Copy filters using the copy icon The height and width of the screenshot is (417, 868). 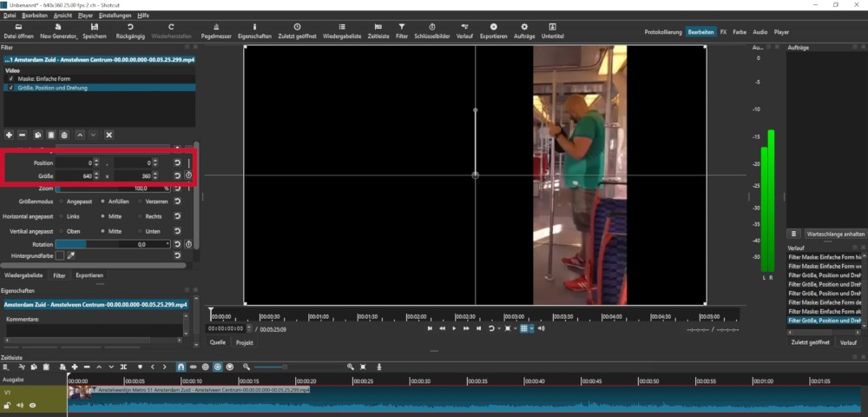coord(37,135)
